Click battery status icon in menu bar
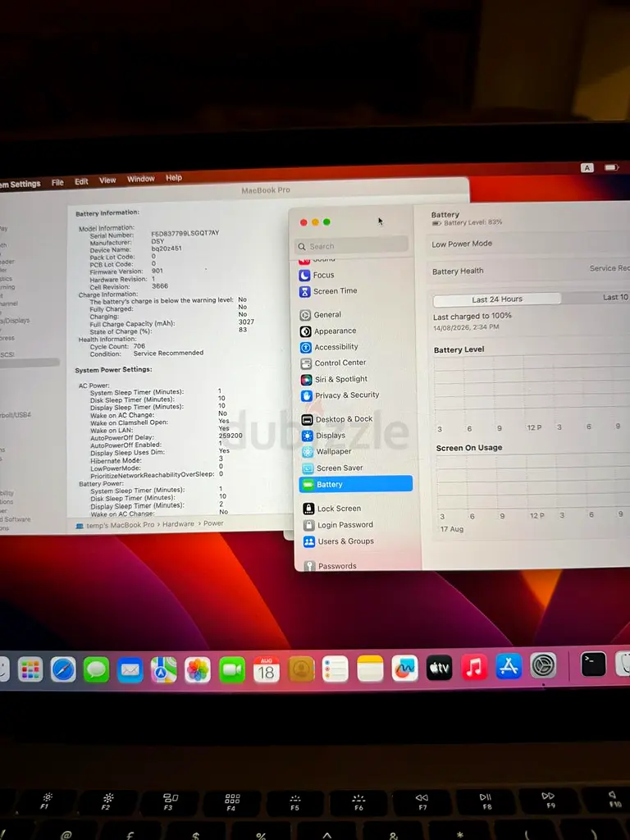Viewport: 630px width, 840px height. pyautogui.click(x=612, y=167)
